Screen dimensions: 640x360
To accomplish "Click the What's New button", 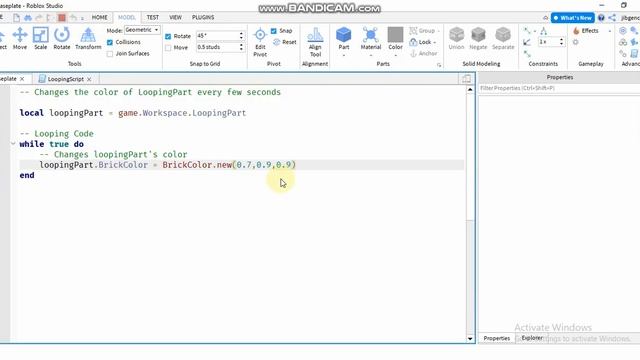I will point(573,18).
